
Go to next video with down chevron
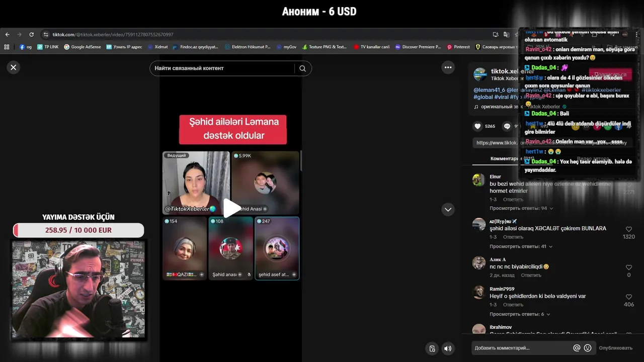[448, 209]
